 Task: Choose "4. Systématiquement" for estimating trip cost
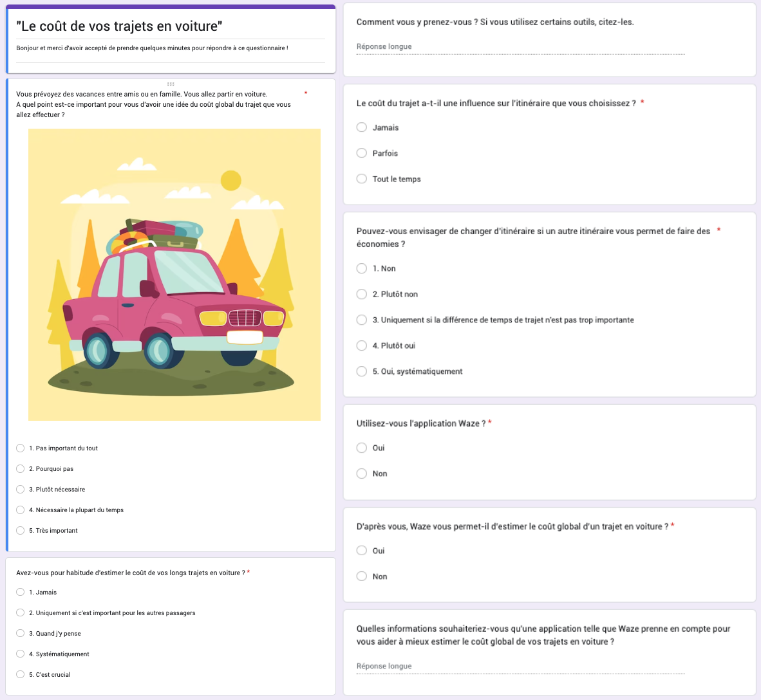click(21, 654)
